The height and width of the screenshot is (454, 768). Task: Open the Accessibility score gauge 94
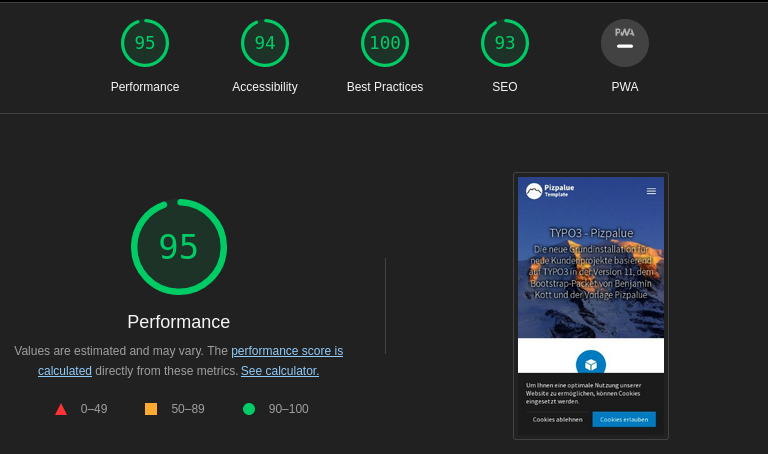(x=265, y=43)
